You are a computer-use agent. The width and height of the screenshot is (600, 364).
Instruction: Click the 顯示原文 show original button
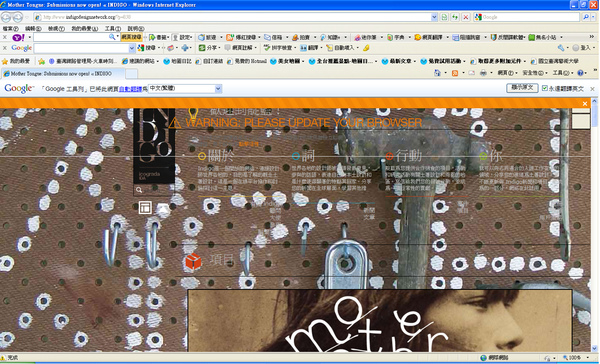(x=522, y=88)
